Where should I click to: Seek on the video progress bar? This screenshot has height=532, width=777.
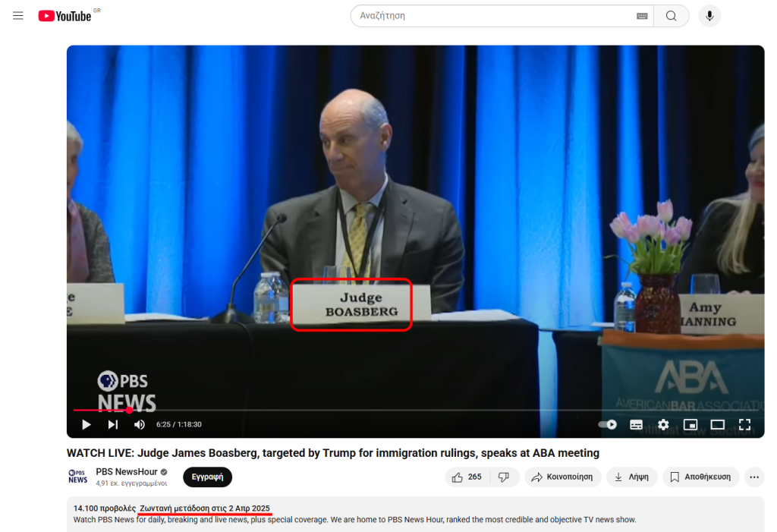pos(415,410)
